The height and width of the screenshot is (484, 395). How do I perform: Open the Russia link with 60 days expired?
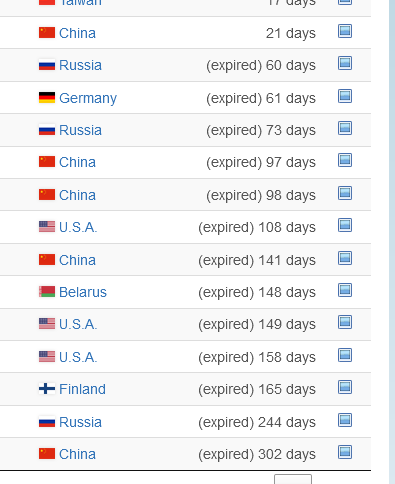point(80,65)
